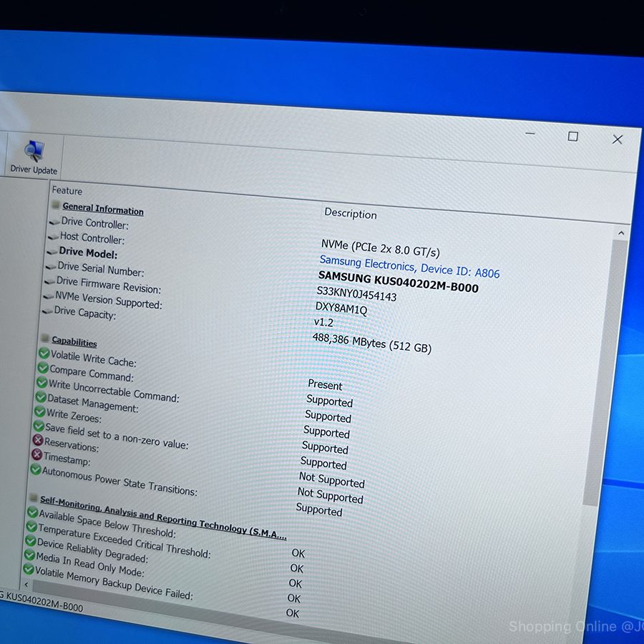644x644 pixels.
Task: Click the General Information section icon
Action: point(56,205)
